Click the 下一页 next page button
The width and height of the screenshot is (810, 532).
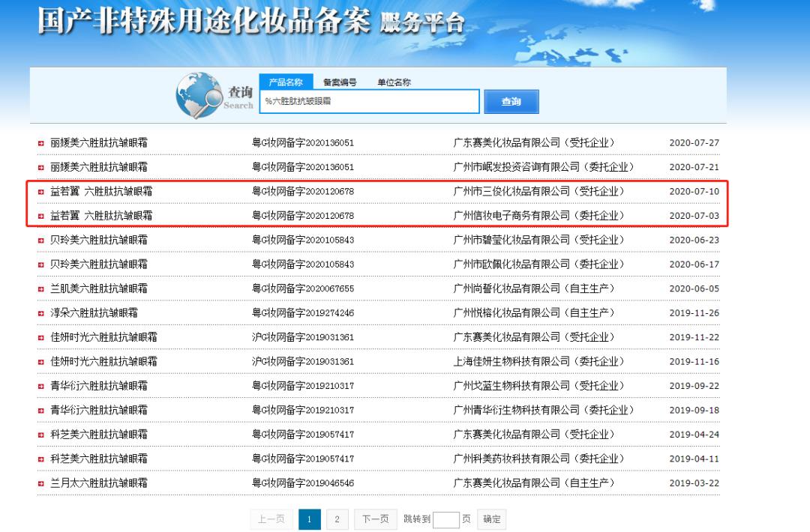click(x=376, y=519)
